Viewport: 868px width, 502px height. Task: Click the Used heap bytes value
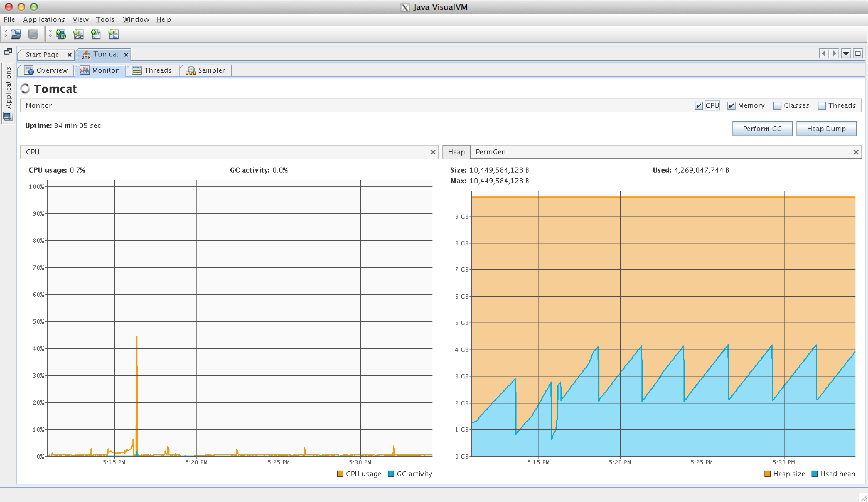click(x=701, y=170)
